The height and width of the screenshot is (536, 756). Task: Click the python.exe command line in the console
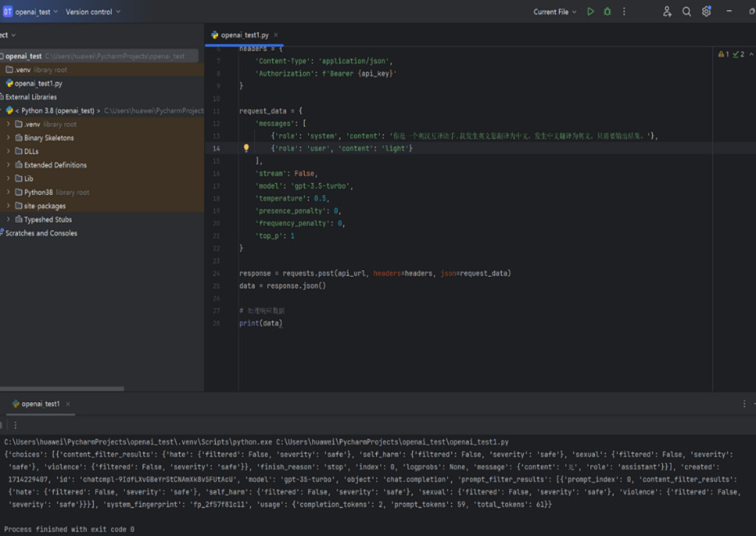coord(256,442)
